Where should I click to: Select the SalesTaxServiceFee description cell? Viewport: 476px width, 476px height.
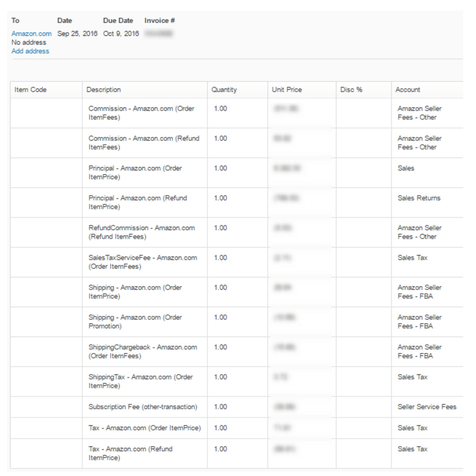click(145, 262)
